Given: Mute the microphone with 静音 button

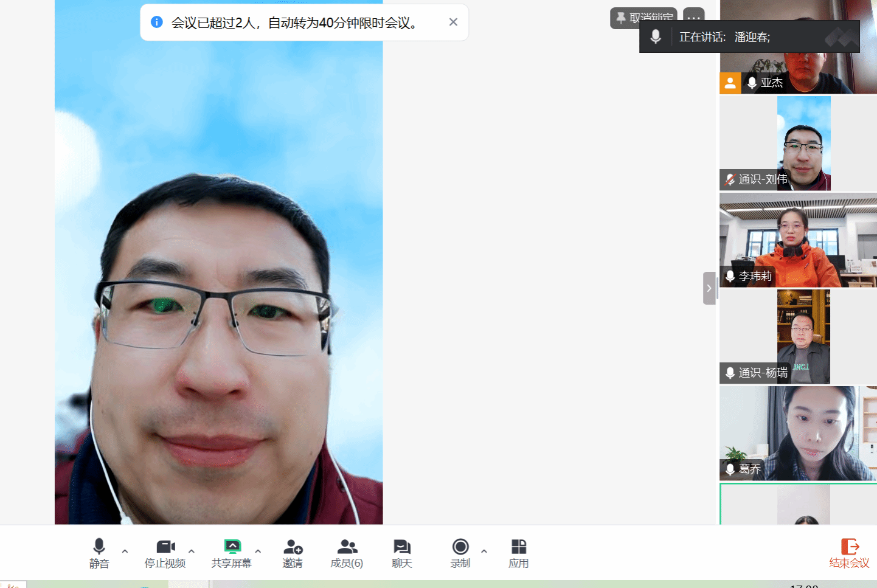Looking at the screenshot, I should coord(99,553).
